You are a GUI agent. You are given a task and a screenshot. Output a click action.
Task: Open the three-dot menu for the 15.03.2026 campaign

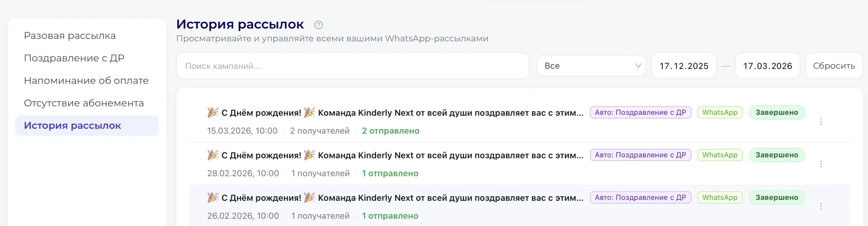pyautogui.click(x=821, y=122)
